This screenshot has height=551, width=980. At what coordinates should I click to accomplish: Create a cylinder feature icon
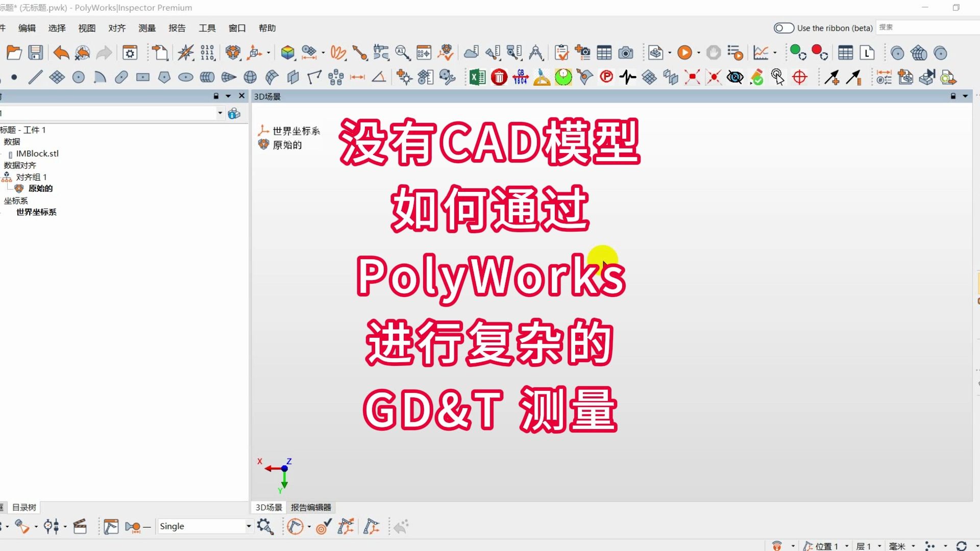click(207, 78)
